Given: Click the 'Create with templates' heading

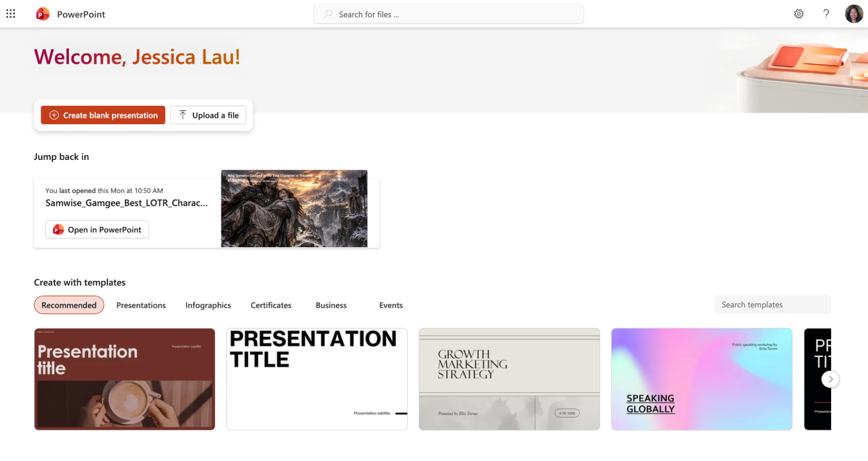Looking at the screenshot, I should 79,282.
